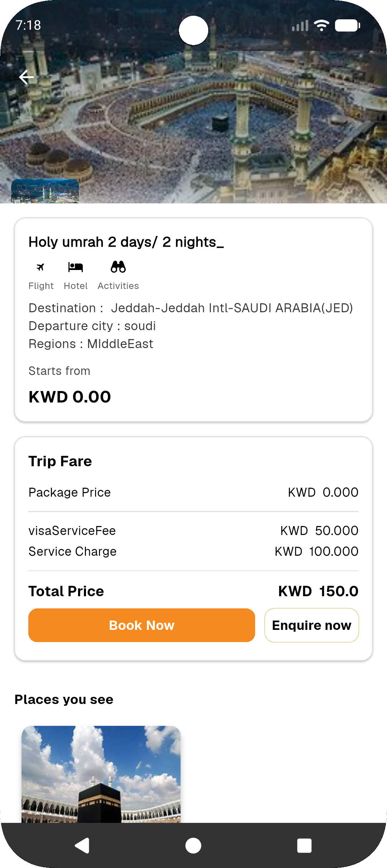Tap the Hotel bed icon
This screenshot has height=868, width=387.
76,267
